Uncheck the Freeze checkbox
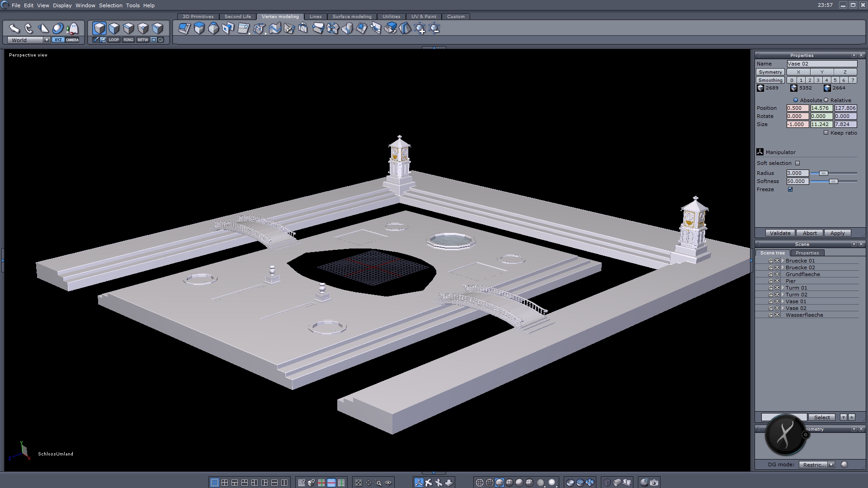 [790, 189]
